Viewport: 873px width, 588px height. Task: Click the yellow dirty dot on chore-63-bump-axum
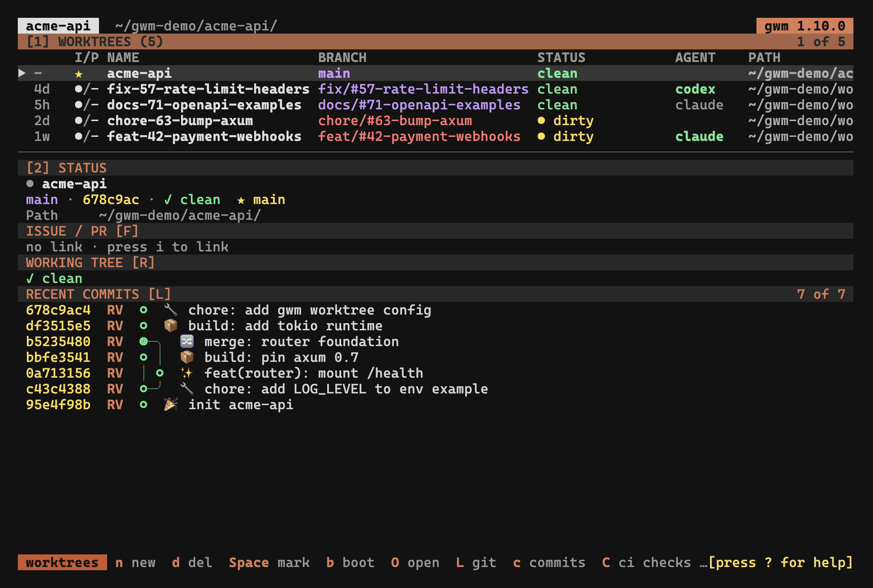pos(541,121)
